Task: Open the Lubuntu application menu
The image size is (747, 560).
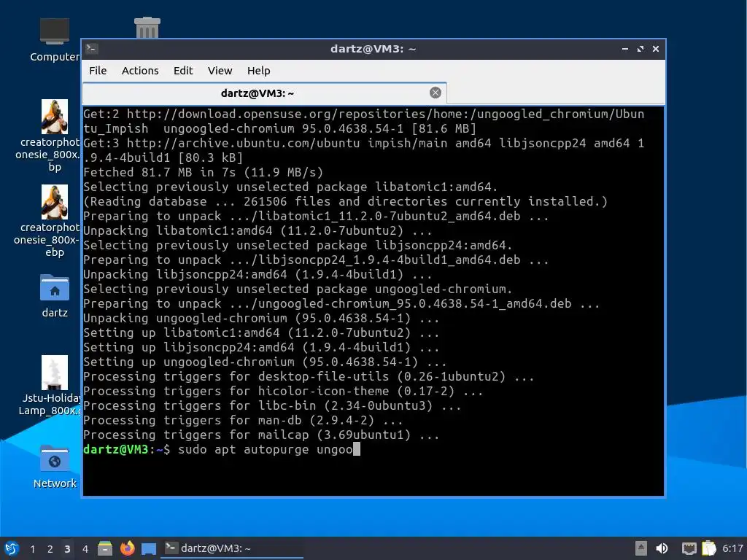Action: (x=12, y=548)
